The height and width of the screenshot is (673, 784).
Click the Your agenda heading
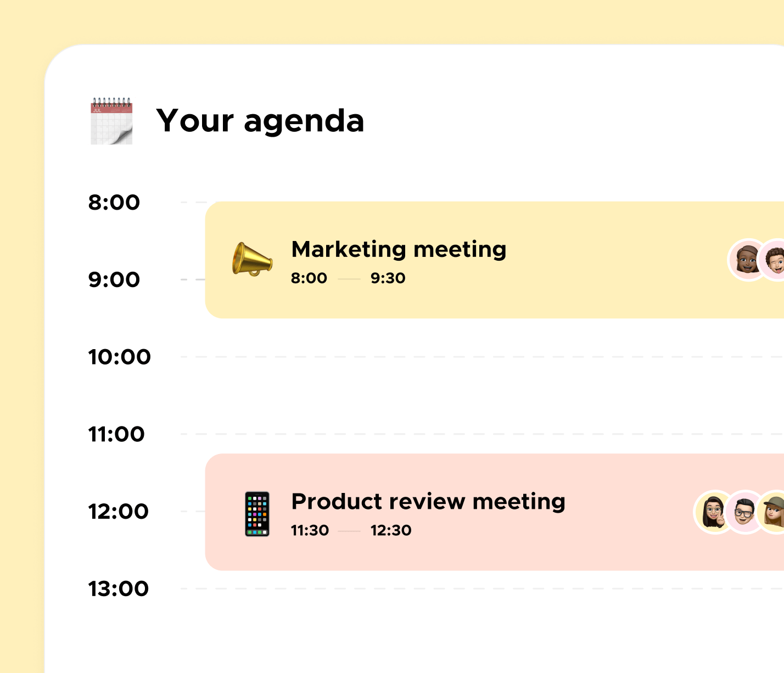point(260,121)
